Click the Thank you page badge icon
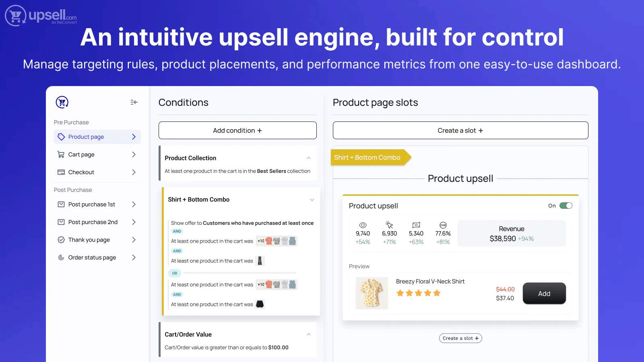This screenshot has width=644, height=362. [x=61, y=240]
